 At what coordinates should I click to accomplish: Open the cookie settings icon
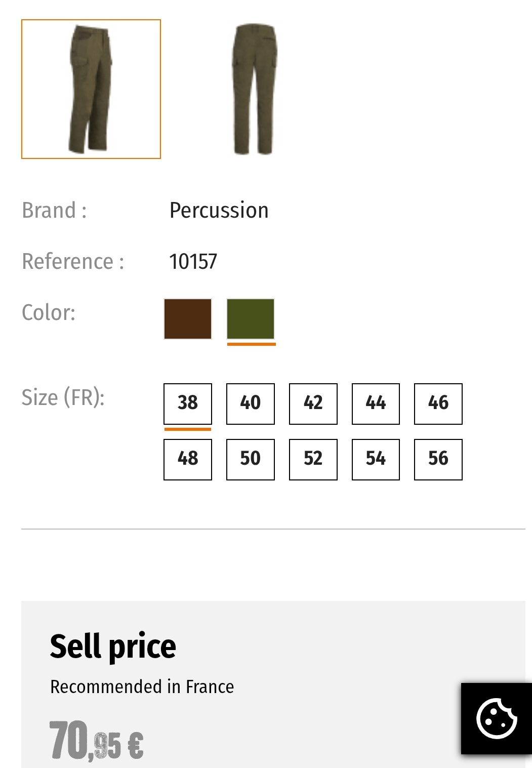496,718
